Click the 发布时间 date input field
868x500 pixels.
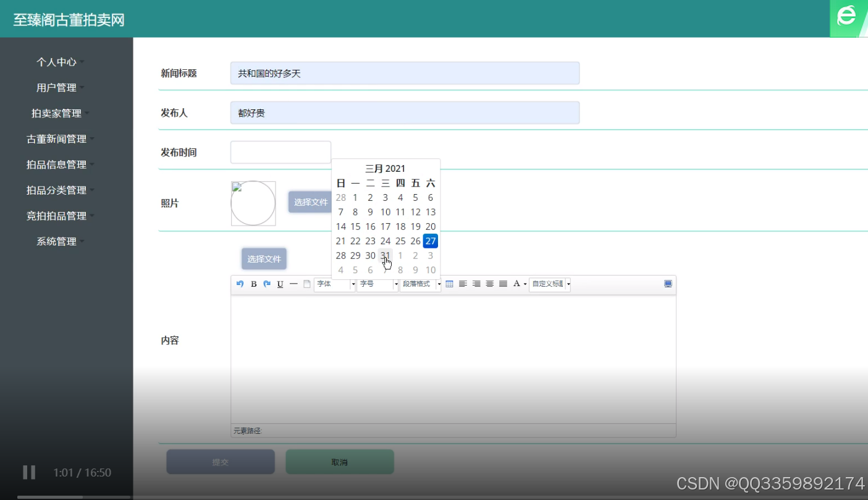pos(280,152)
